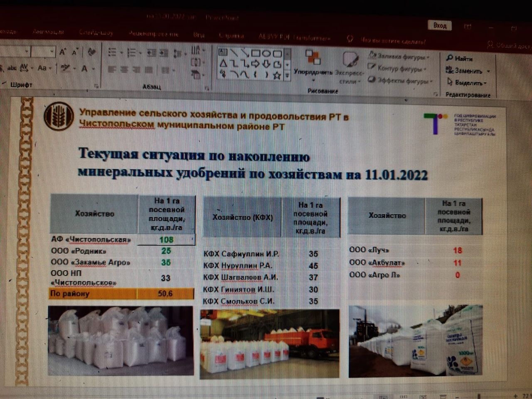The image size is (532, 399).
Task: Open Convert to SmartArt icon
Action: 196,75
